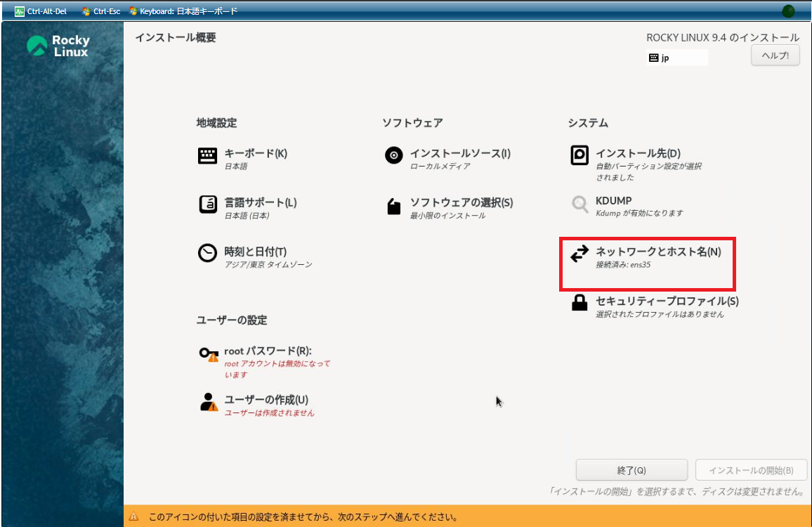Open the Software Selection package icon
This screenshot has width=812, height=527.
(x=394, y=206)
